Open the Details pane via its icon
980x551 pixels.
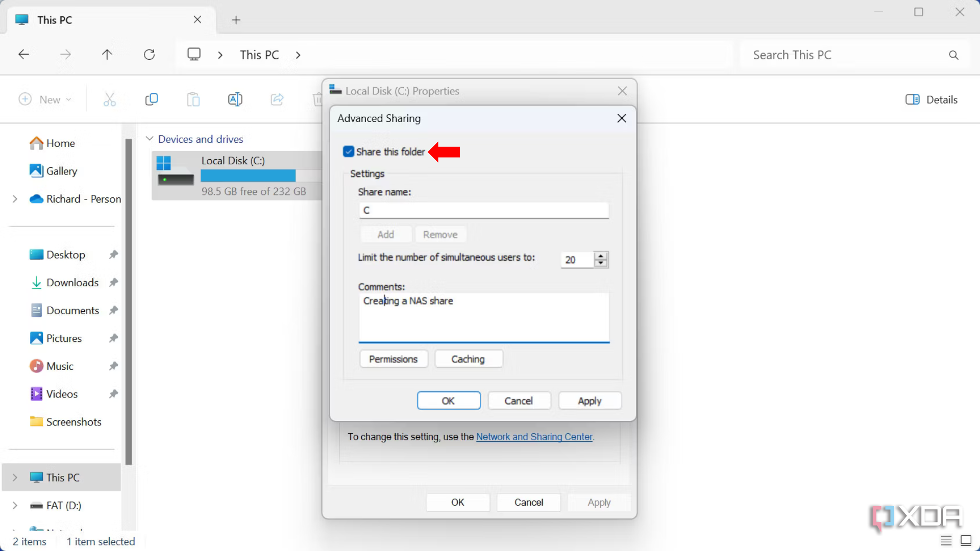click(x=913, y=99)
